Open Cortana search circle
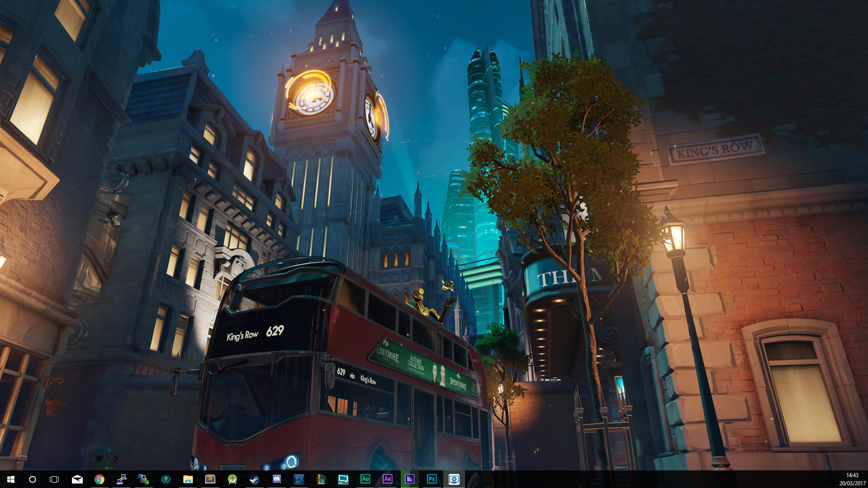Viewport: 868px width, 488px height. (x=33, y=479)
